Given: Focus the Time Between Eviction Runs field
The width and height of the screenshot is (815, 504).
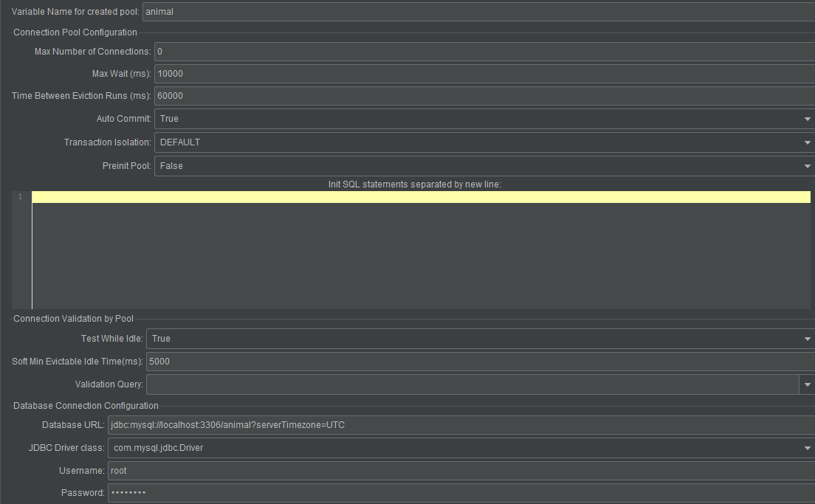Looking at the screenshot, I should pos(484,96).
